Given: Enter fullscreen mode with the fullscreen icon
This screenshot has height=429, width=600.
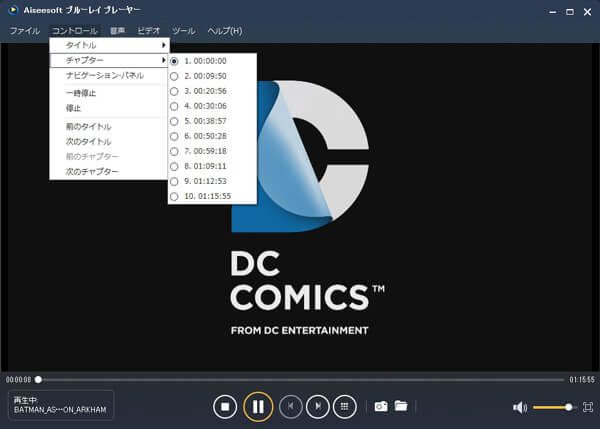Looking at the screenshot, I should click(587, 407).
